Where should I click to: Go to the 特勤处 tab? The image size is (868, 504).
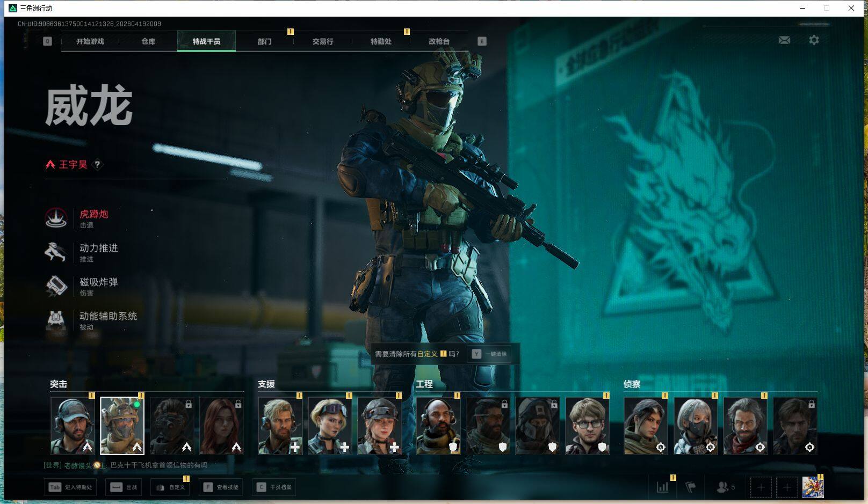click(381, 41)
